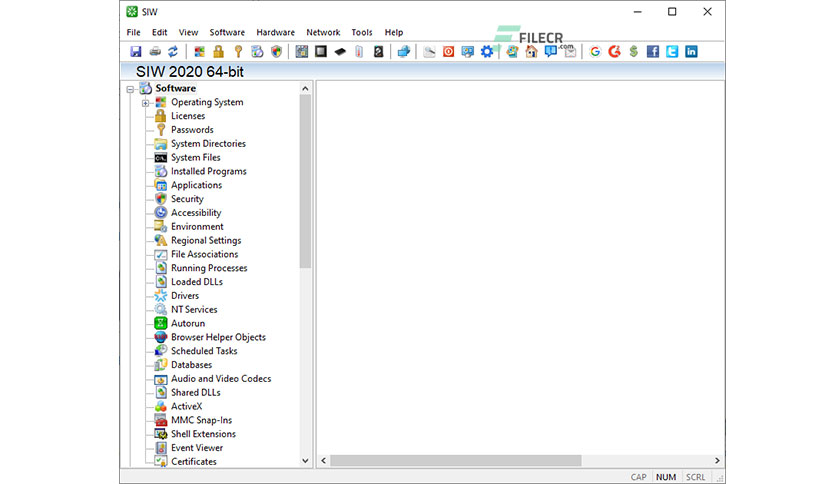Select Loaded DLLs in the tree
Image resolution: width=836 pixels, height=484 pixels.
coord(197,282)
